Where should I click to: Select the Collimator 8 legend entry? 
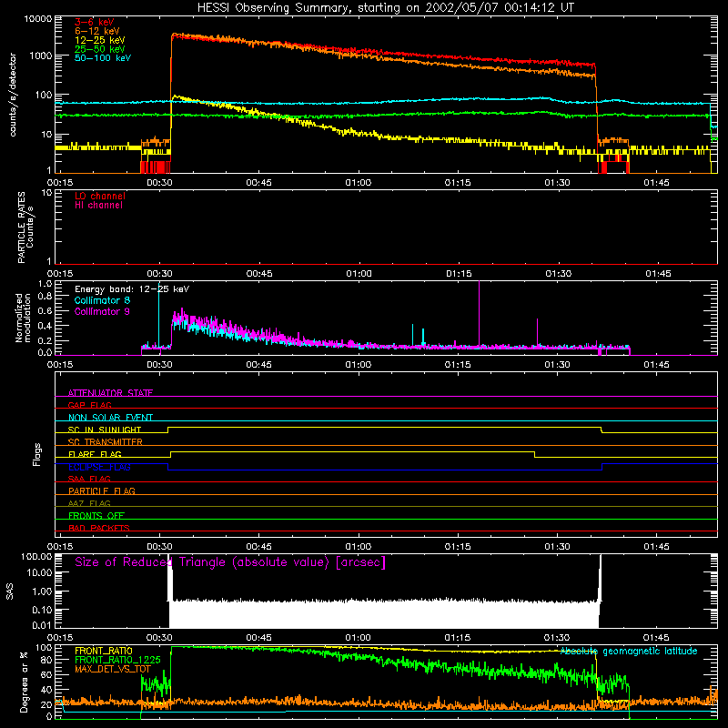pos(102,300)
